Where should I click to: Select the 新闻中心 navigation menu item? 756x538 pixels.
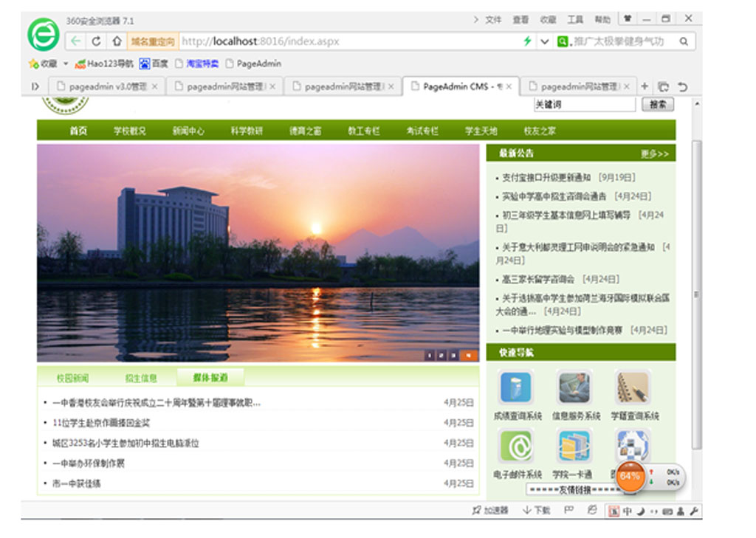pyautogui.click(x=188, y=131)
